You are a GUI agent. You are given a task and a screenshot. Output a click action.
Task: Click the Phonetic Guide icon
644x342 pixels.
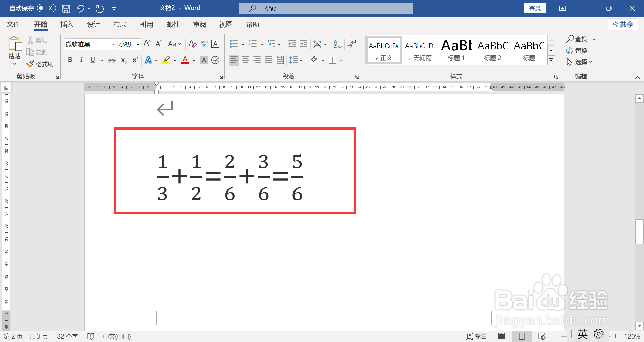tap(204, 44)
